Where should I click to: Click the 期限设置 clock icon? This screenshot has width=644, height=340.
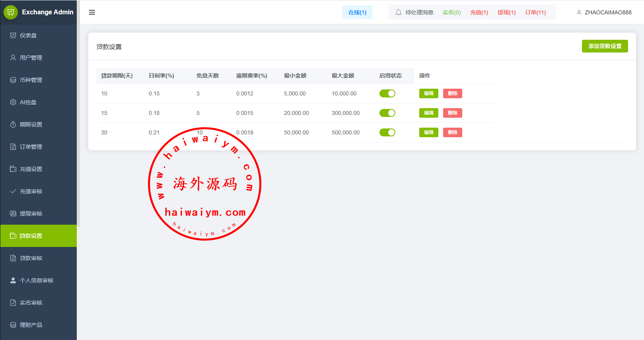tap(13, 124)
